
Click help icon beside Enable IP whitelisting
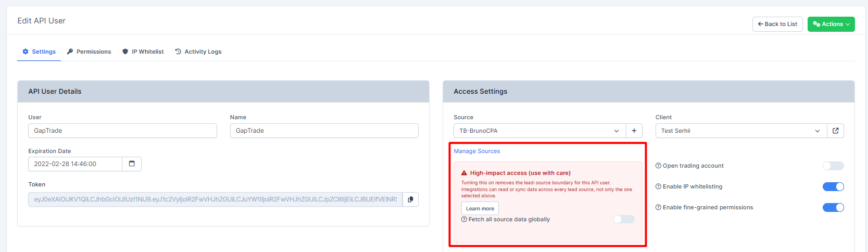point(658,186)
